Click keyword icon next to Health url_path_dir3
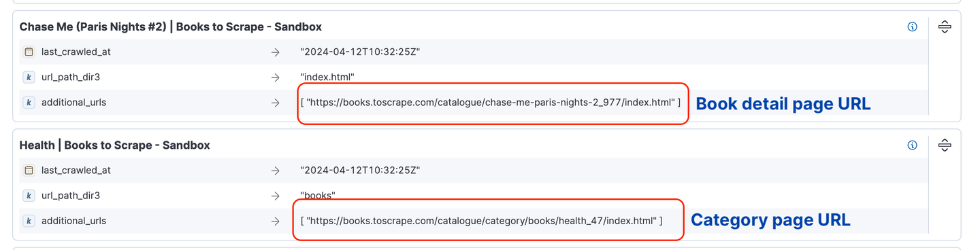The width and height of the screenshot is (980, 250). pyautogui.click(x=29, y=196)
